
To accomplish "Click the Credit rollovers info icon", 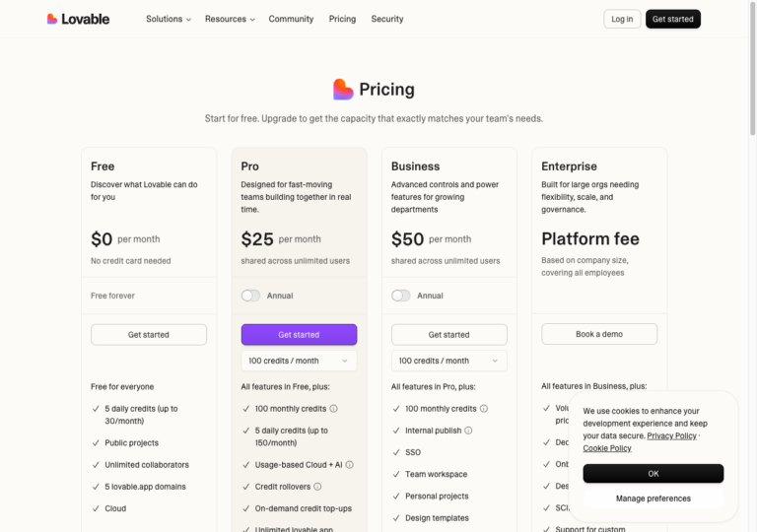I will click(x=317, y=487).
